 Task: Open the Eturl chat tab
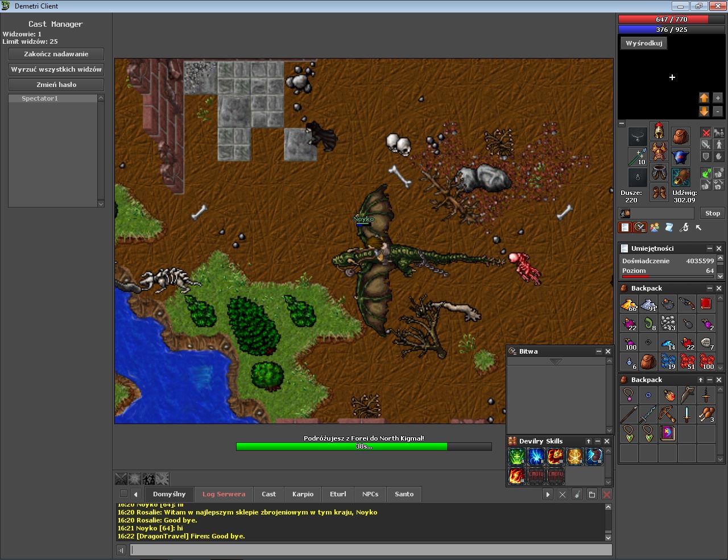(x=338, y=494)
